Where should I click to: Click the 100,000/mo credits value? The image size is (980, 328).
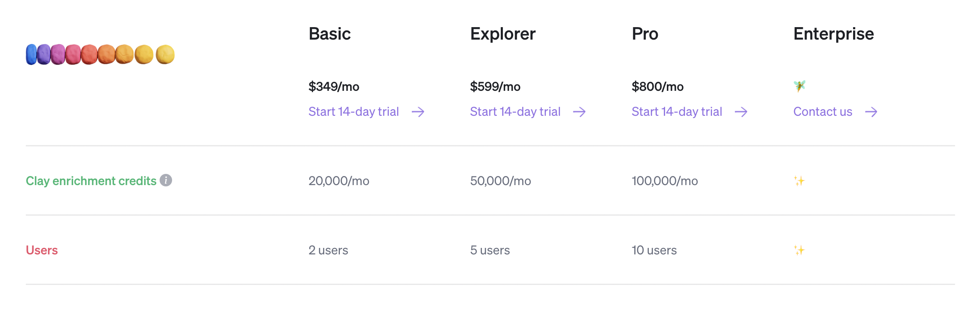coord(665,181)
